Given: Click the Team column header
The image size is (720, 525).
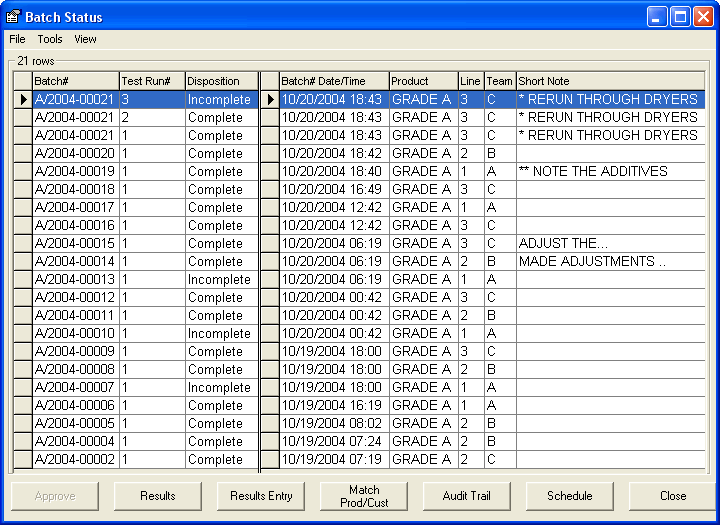Looking at the screenshot, I should pos(501,81).
